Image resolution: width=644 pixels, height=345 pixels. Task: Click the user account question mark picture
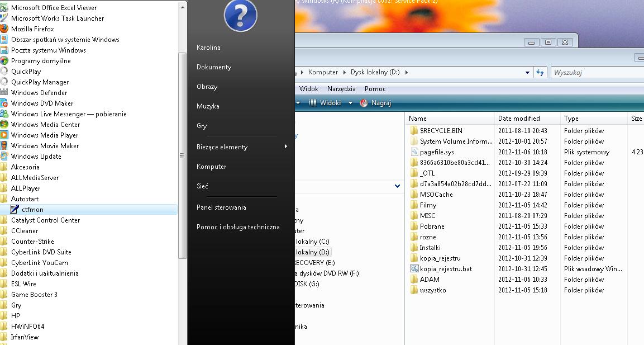point(241,16)
